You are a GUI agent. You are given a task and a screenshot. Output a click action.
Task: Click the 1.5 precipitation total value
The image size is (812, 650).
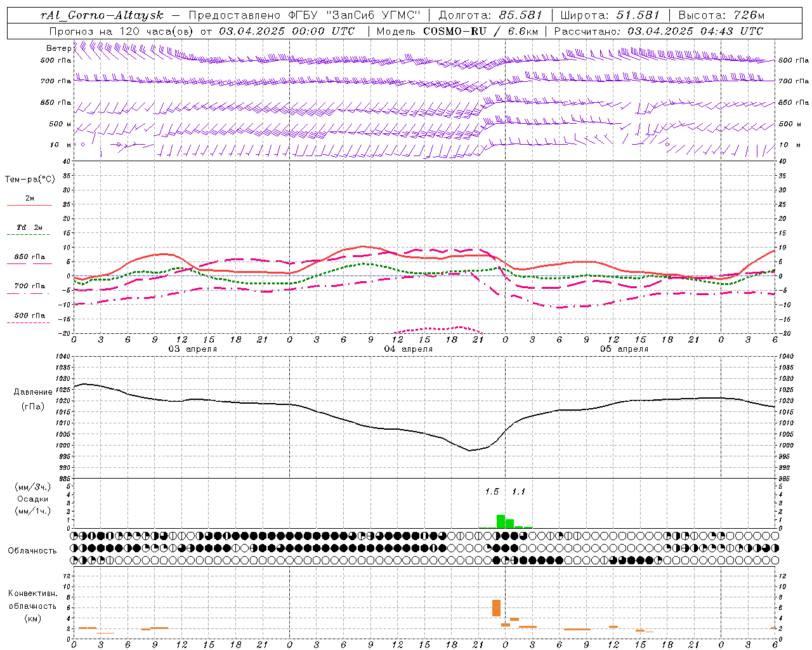pyautogui.click(x=492, y=492)
